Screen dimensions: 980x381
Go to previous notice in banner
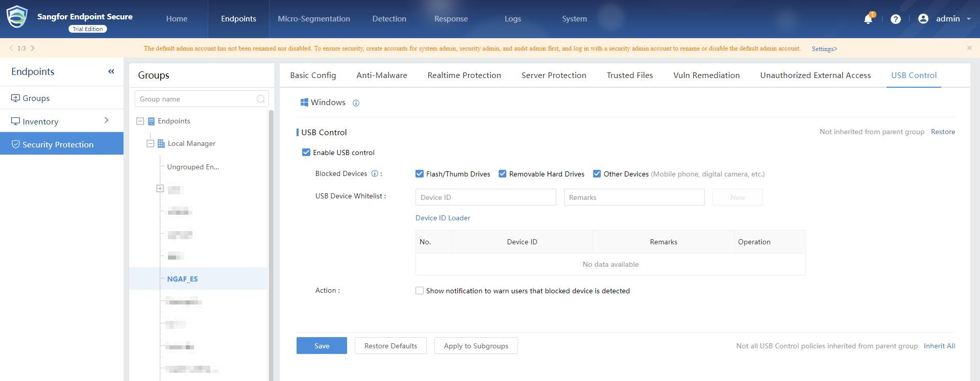(11, 48)
